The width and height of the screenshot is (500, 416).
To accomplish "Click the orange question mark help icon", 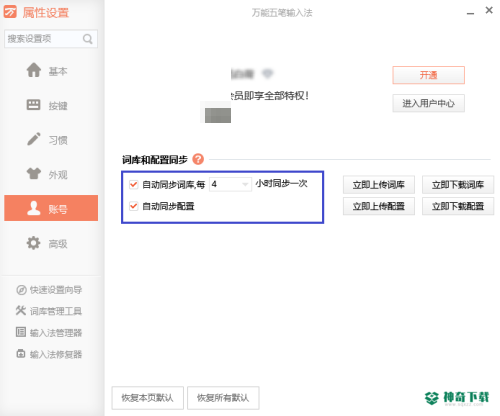I will tap(198, 159).
